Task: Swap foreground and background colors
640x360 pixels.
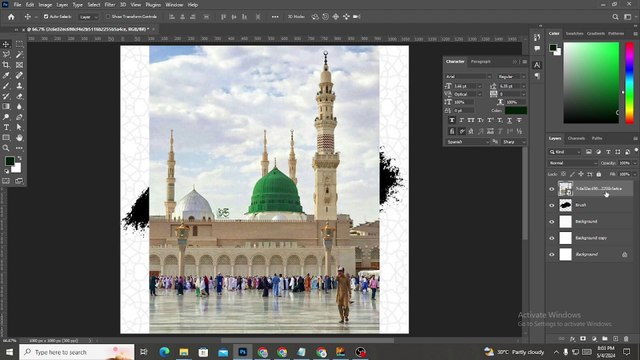Action: (x=19, y=158)
